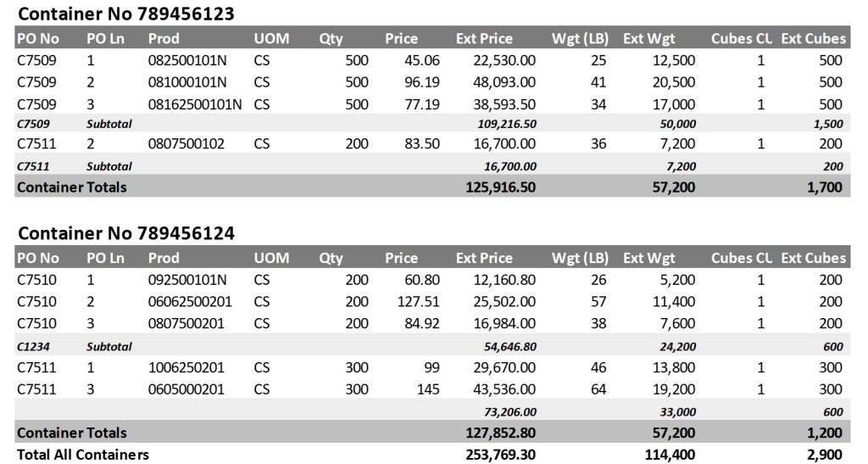This screenshot has width=868, height=464.
Task: Select the price cell 83.50
Action: 422,144
